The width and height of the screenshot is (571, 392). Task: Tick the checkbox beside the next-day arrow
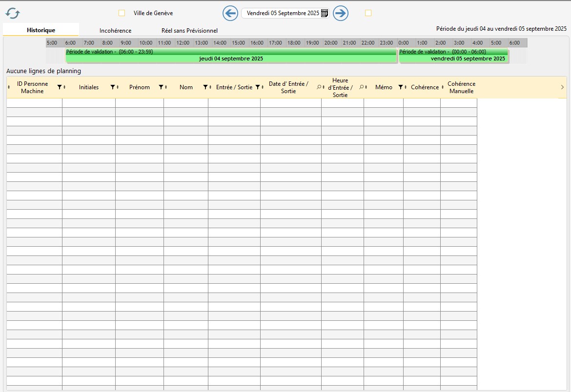pyautogui.click(x=368, y=13)
